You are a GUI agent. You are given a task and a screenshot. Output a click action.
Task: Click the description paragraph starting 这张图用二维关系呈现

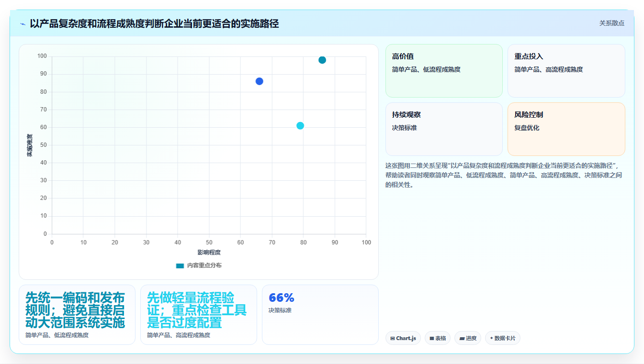[505, 175]
